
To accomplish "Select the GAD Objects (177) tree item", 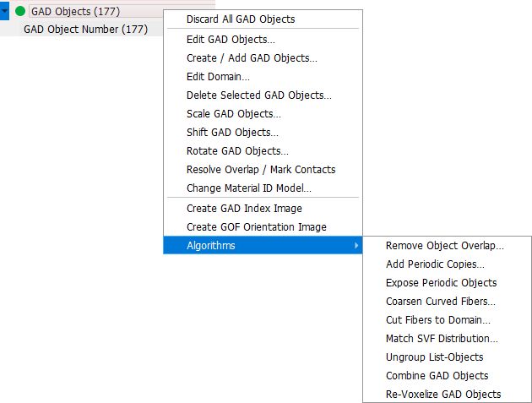I will (75, 12).
